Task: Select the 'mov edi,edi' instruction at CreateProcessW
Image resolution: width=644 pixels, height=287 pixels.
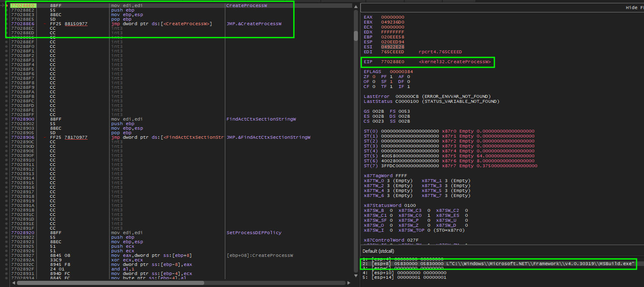Action: pos(126,5)
